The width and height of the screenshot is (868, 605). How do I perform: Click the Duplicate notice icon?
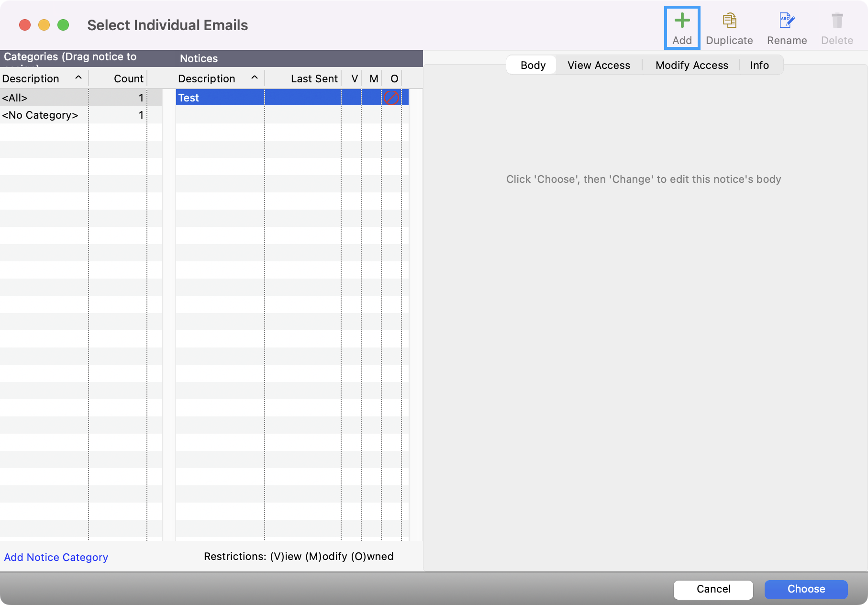pos(729,21)
